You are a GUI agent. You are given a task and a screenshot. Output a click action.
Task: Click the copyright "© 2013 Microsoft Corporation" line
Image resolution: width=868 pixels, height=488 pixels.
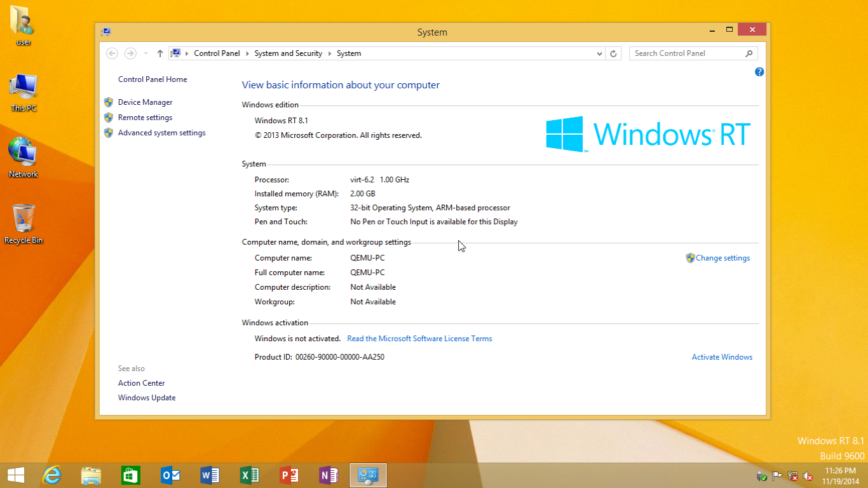point(338,135)
